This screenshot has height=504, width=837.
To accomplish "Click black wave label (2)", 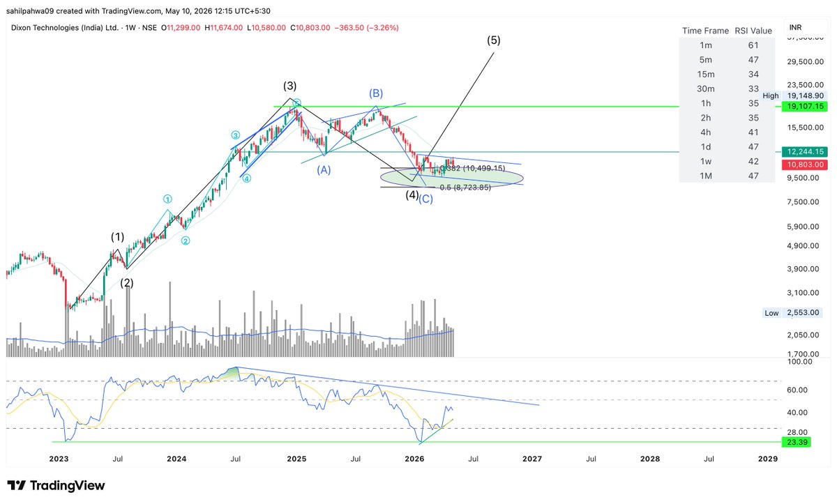I will [126, 283].
